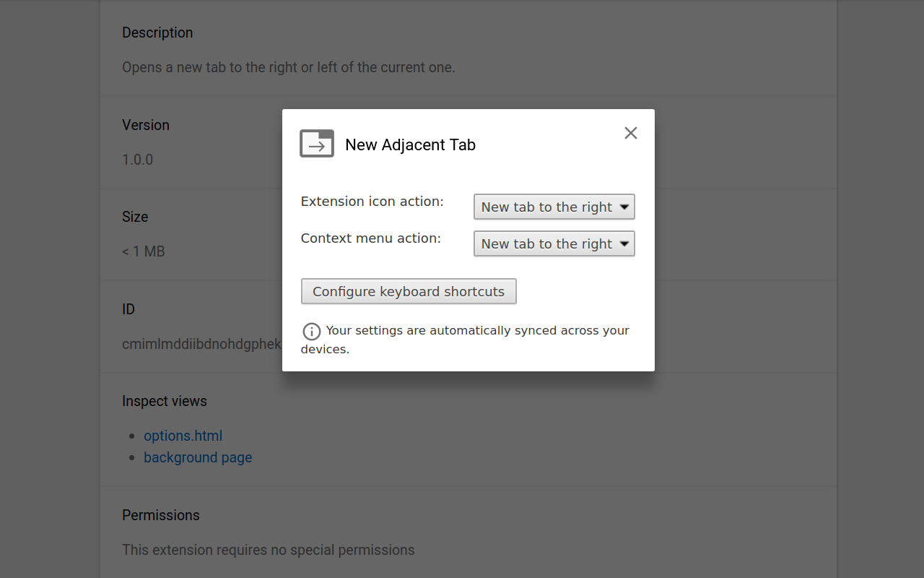Click the Size heading
Screen dimensions: 924x578
[135, 217]
